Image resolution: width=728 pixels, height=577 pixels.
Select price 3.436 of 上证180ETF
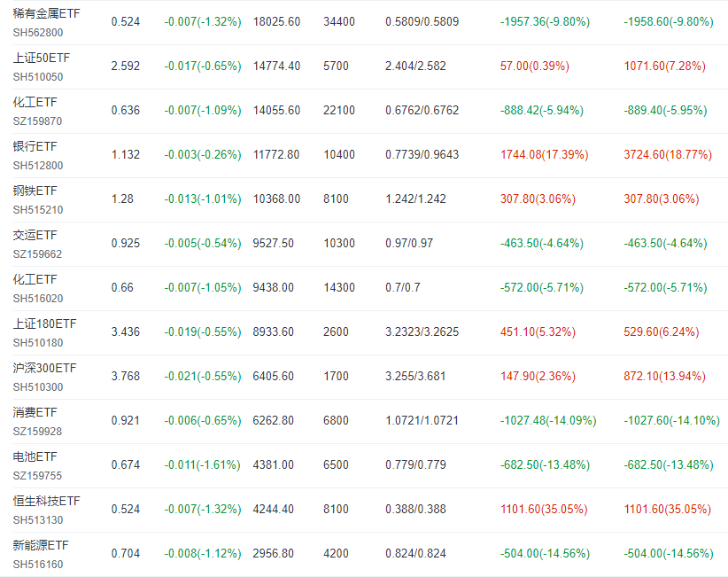tap(126, 331)
